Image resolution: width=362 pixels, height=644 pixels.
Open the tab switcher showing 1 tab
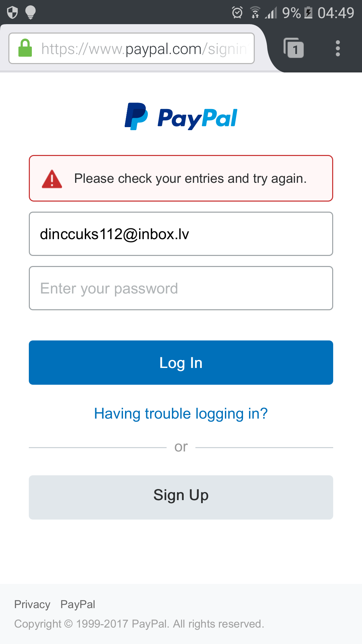coord(294,48)
